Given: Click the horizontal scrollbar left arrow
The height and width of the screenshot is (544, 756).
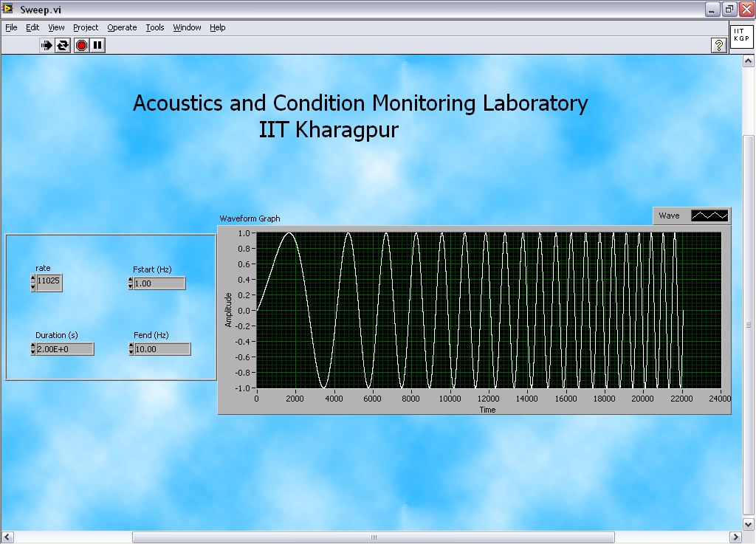Looking at the screenshot, I should coord(7,537).
